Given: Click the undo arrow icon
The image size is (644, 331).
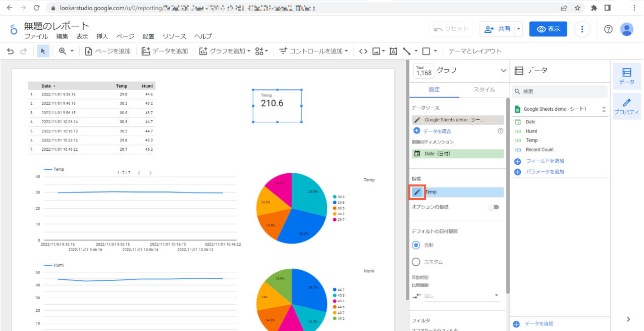Looking at the screenshot, I should point(10,51).
